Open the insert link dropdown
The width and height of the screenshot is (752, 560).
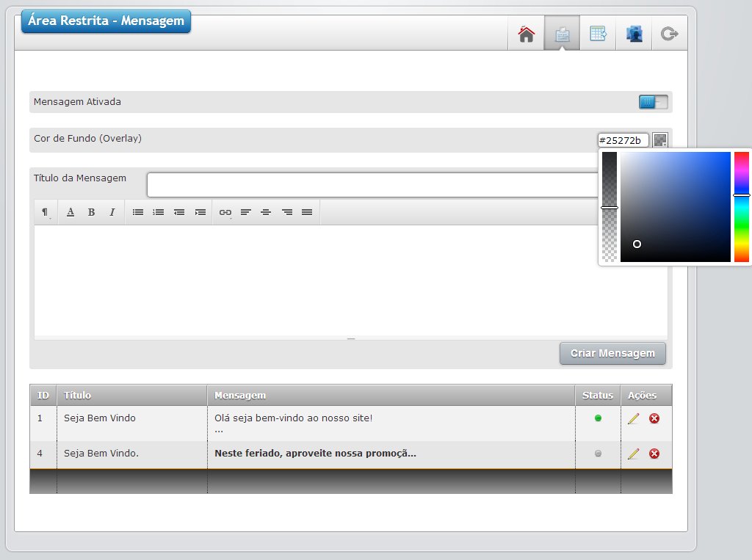225,212
